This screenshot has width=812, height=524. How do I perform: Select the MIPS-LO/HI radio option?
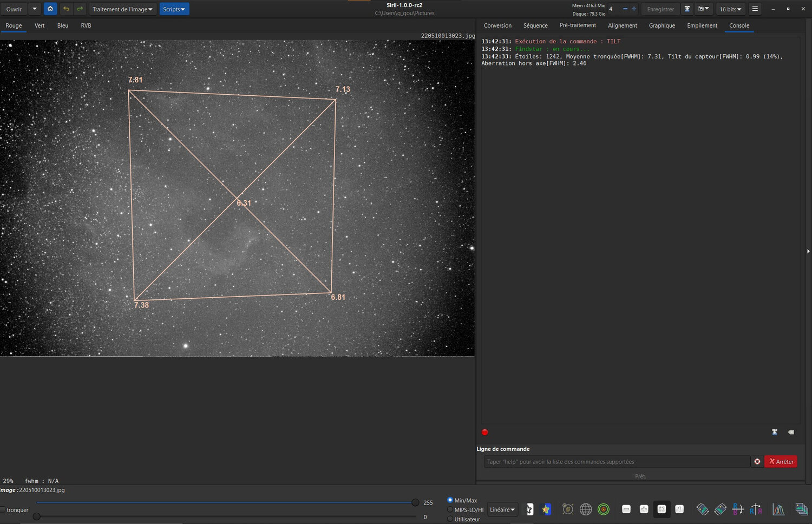450,509
